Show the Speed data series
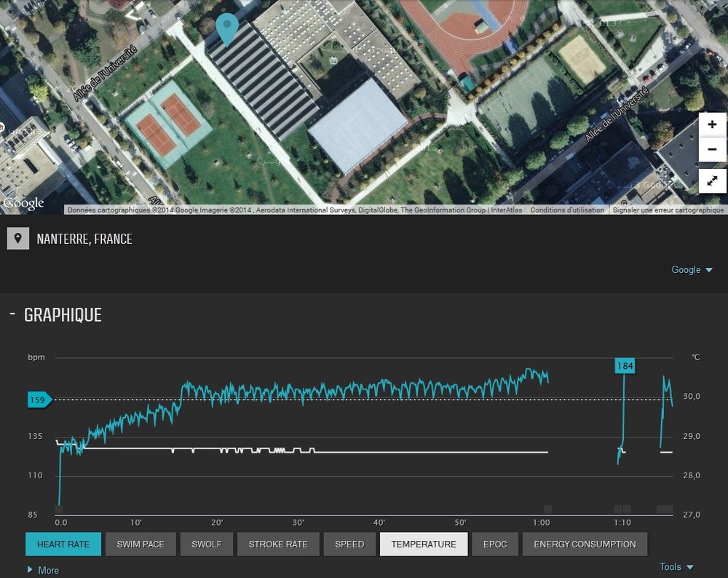The height and width of the screenshot is (578, 728). coord(349,544)
